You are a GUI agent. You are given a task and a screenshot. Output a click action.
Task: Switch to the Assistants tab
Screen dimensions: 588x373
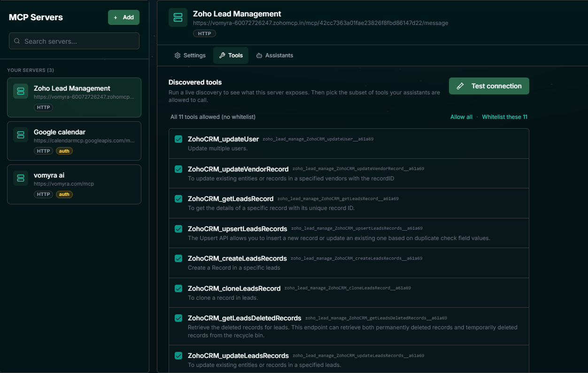[274, 55]
